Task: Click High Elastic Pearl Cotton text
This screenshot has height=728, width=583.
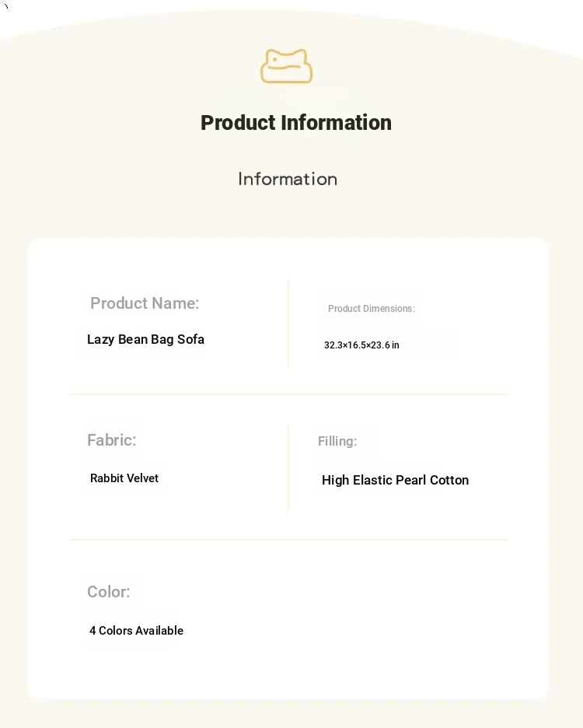Action: 396,480
